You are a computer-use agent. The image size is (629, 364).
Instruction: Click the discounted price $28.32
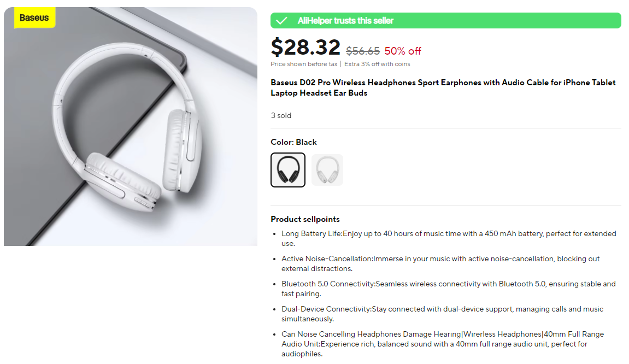[305, 48]
